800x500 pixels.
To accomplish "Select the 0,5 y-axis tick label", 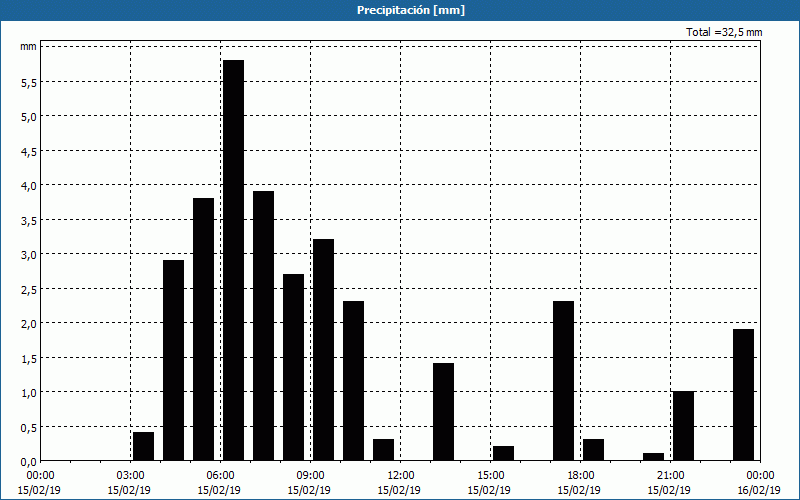I will click(29, 426).
